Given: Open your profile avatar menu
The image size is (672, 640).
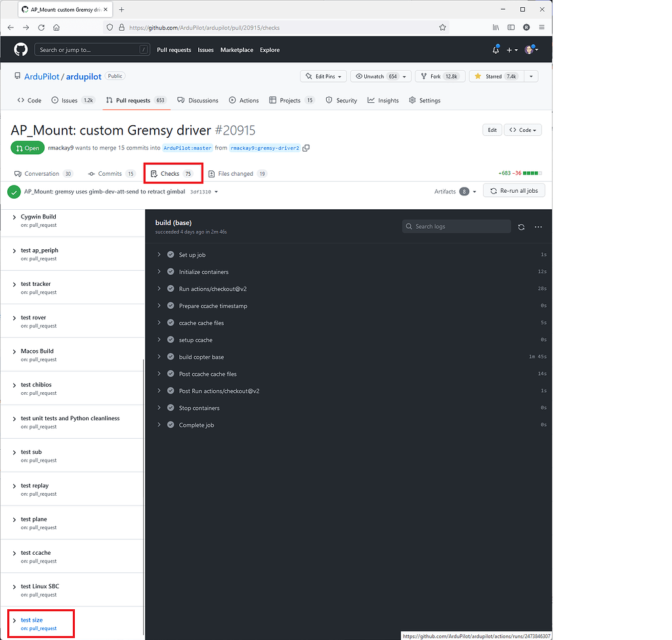Looking at the screenshot, I should [x=530, y=49].
